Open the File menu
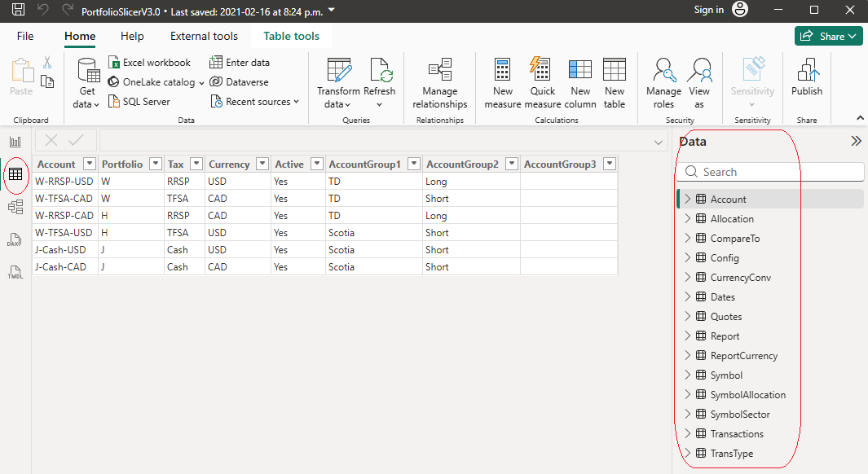868x474 pixels. point(25,36)
